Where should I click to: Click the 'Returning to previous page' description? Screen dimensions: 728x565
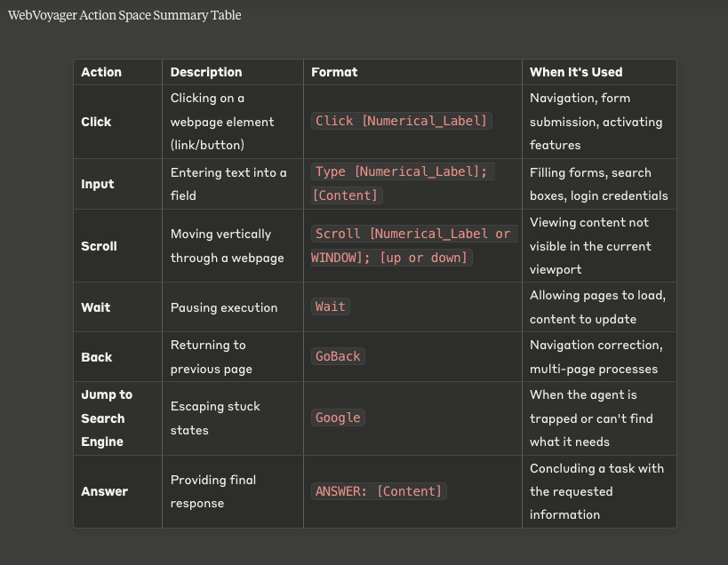212,356
